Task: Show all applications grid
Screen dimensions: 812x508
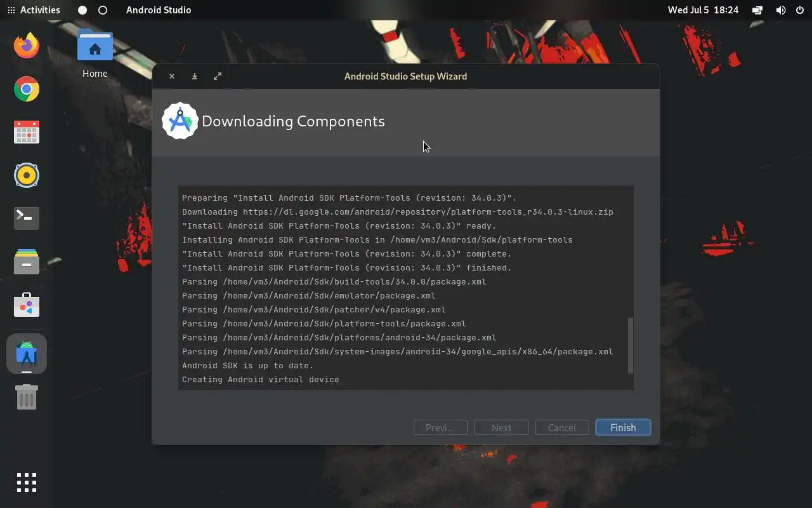Action: click(27, 483)
